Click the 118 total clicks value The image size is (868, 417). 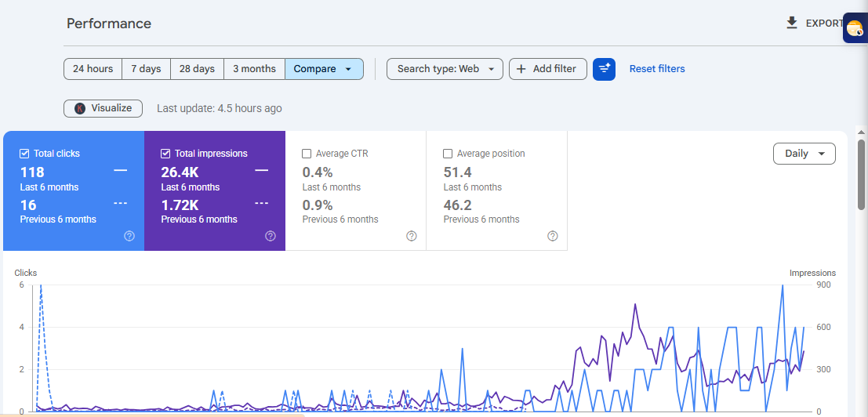click(32, 172)
